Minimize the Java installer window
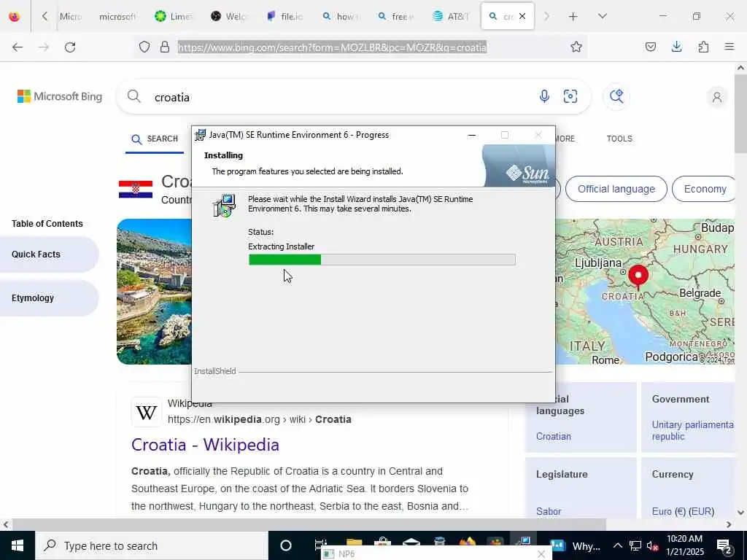This screenshot has width=747, height=560. [472, 135]
